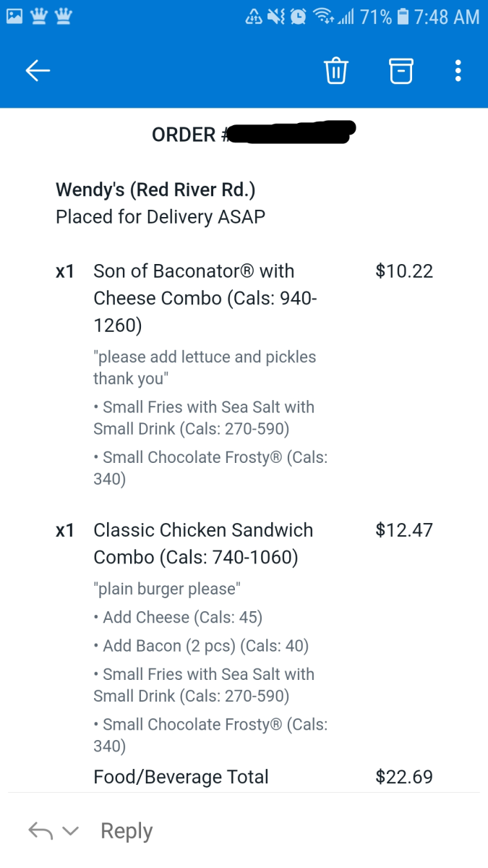The height and width of the screenshot is (868, 488).
Task: Expand reply options chevron
Action: [70, 831]
